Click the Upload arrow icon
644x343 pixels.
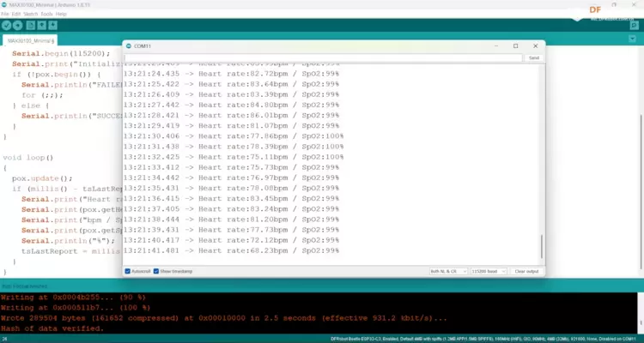tap(18, 26)
